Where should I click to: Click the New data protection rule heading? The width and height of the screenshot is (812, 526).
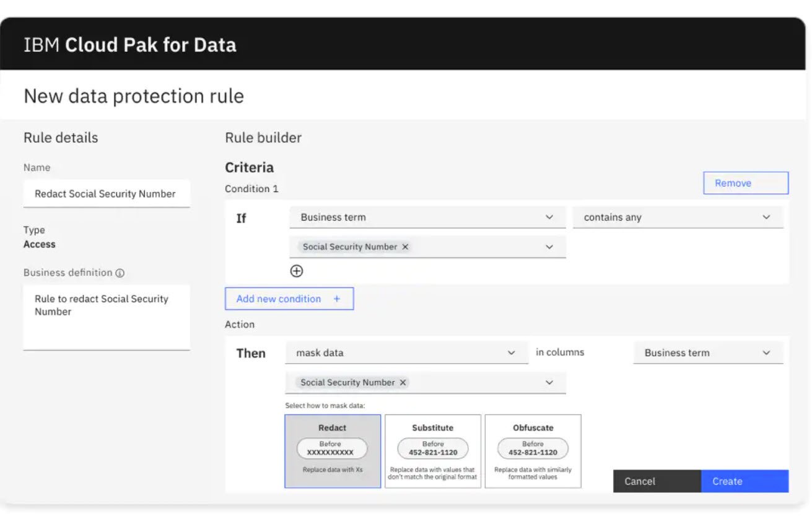pos(134,96)
